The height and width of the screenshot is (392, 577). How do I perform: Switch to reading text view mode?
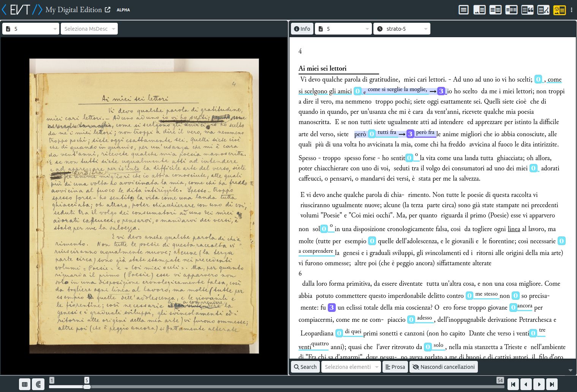point(463,10)
